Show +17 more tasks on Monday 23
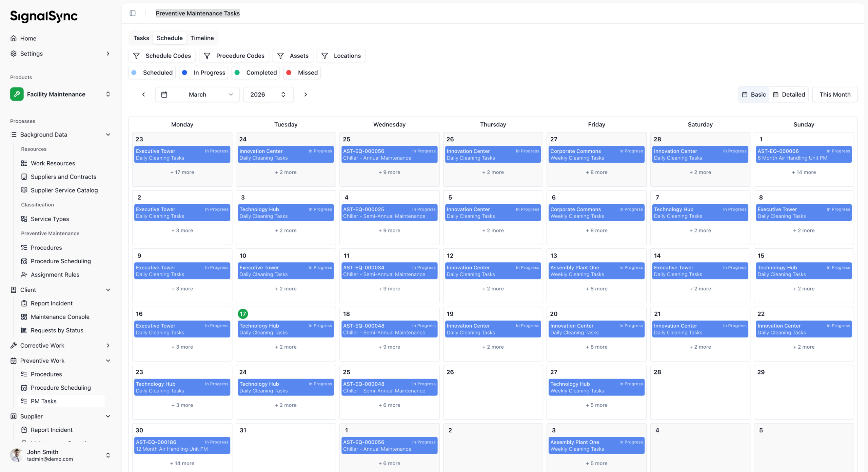The height and width of the screenshot is (472, 868). [182, 172]
